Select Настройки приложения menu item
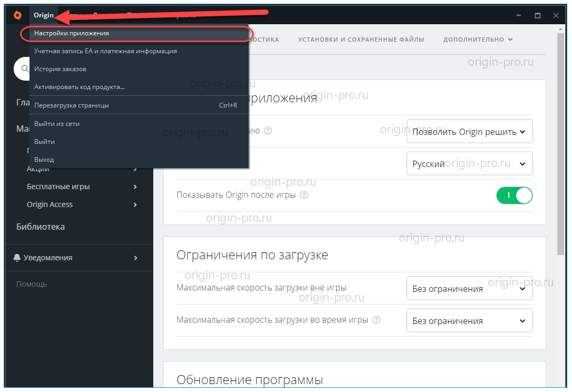The width and height of the screenshot is (572, 392). pos(72,33)
